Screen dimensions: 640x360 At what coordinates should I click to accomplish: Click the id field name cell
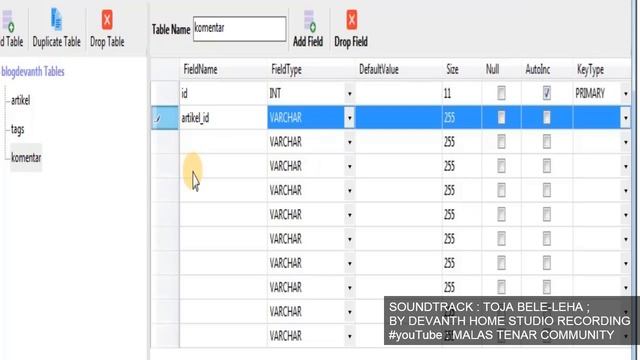(223, 94)
